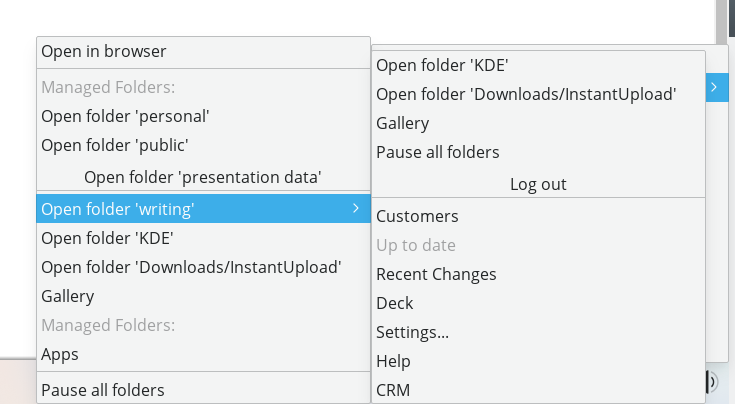Open the Apps menu entry
This screenshot has height=404, width=735.
click(x=60, y=354)
